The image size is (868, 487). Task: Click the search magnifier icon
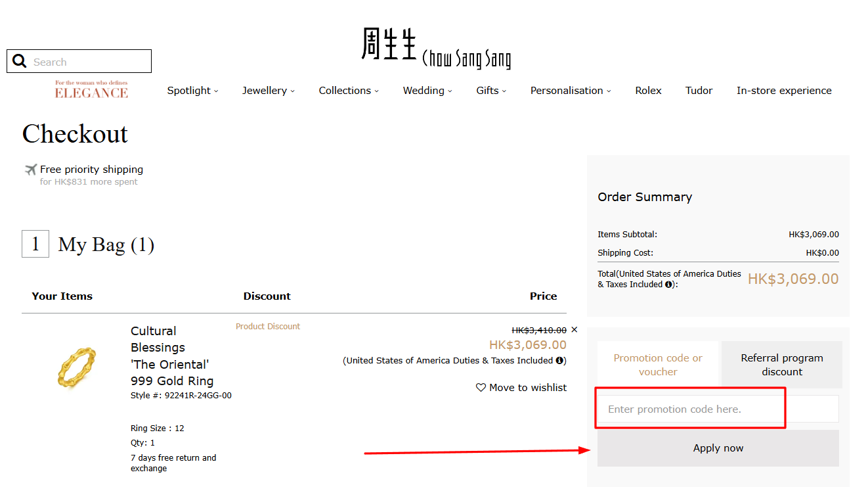click(19, 60)
